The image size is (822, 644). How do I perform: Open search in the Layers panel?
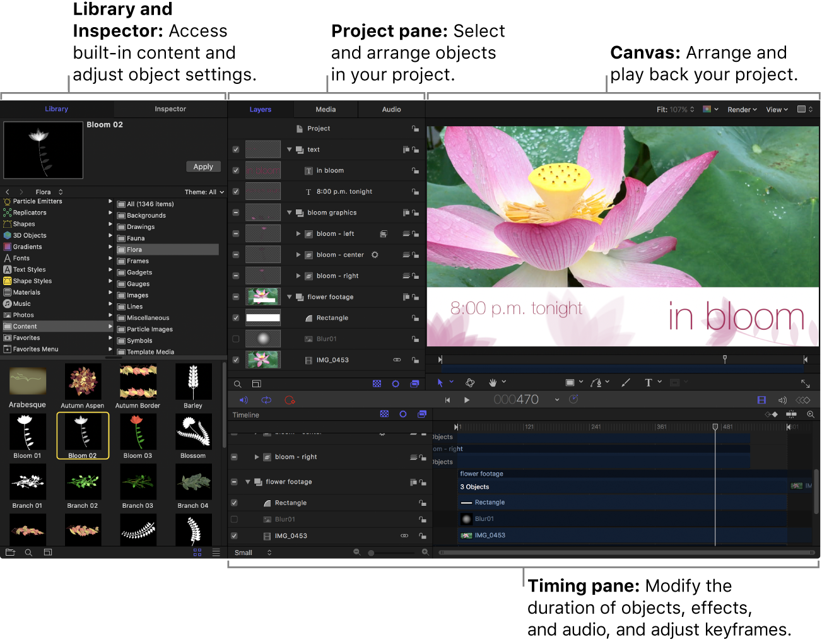tap(237, 383)
